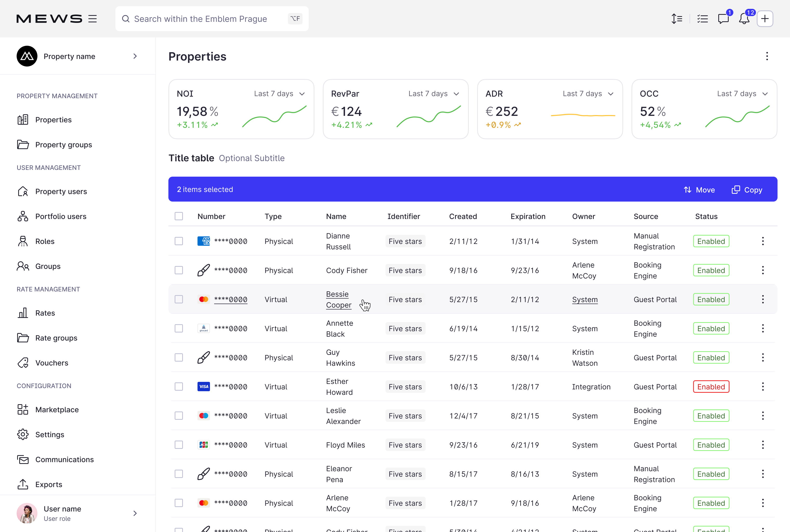Click the Amex card icon in Dianne Russell row
Image resolution: width=790 pixels, height=532 pixels.
click(x=204, y=241)
